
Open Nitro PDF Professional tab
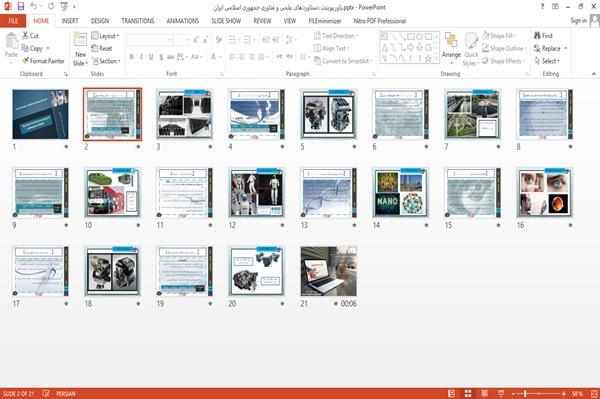tap(380, 21)
